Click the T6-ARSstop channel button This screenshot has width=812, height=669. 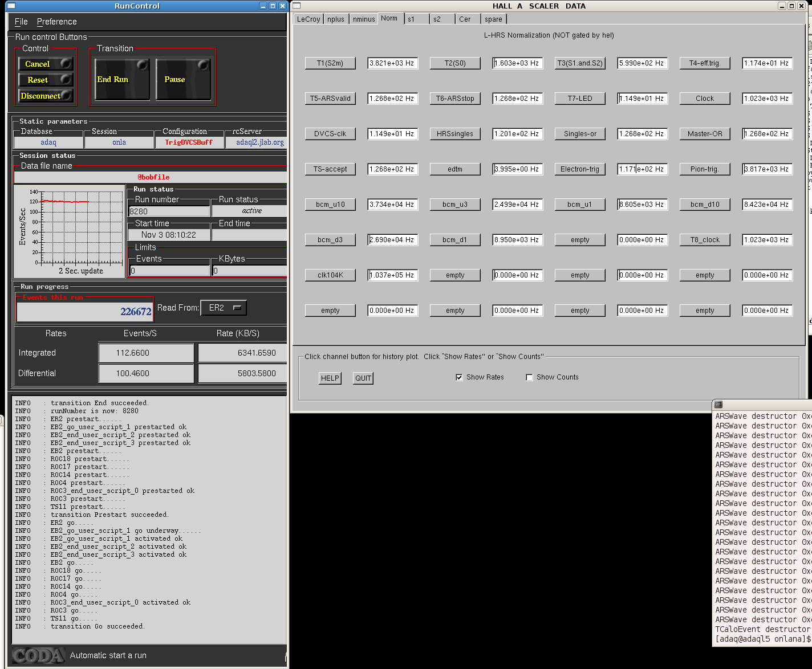click(x=455, y=99)
